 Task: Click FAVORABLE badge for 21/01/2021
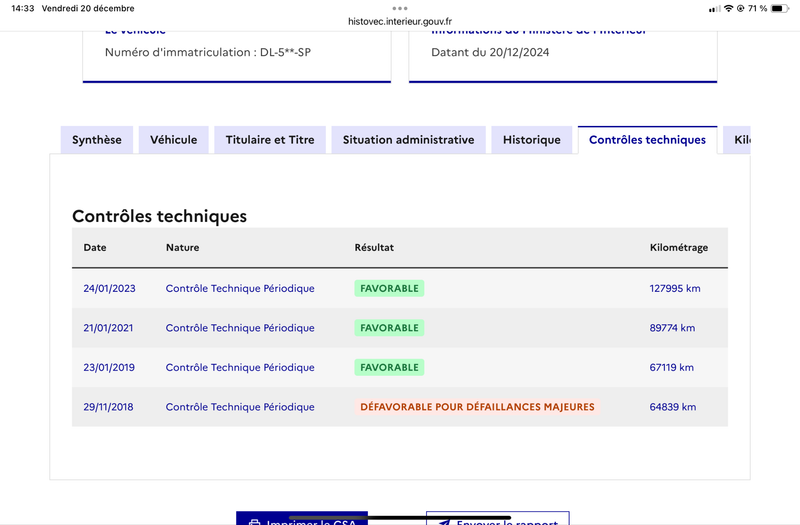click(389, 328)
